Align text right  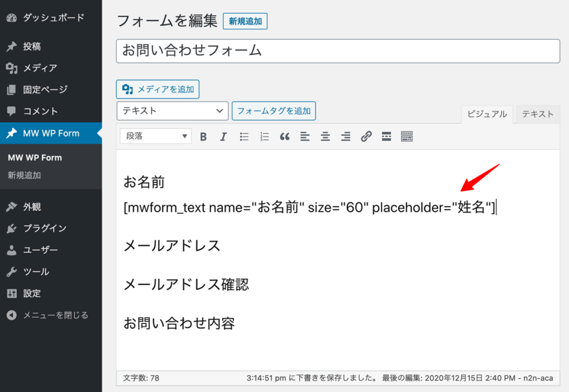coord(346,137)
